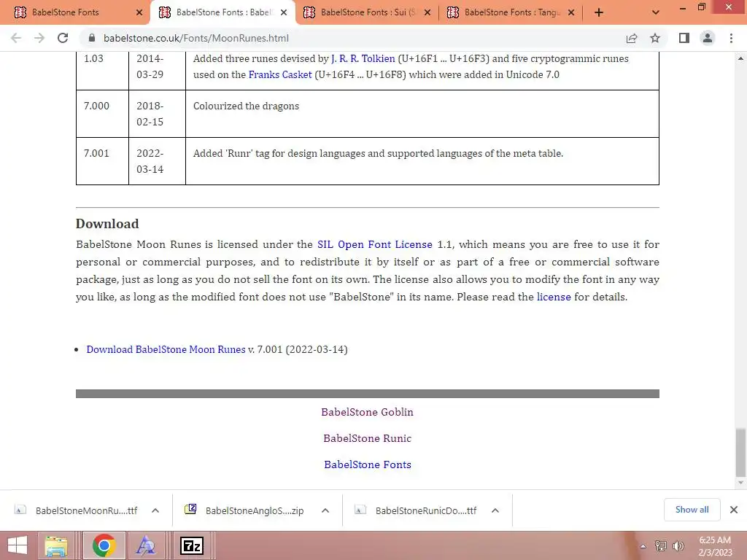Click Show all downloads button
Viewport: 747px width, 560px height.
[692, 510]
